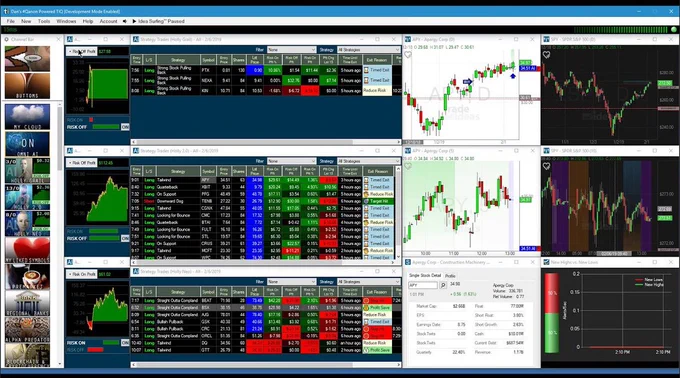
Task: Click Shares column header in Holly Neo table
Action: click(x=239, y=292)
